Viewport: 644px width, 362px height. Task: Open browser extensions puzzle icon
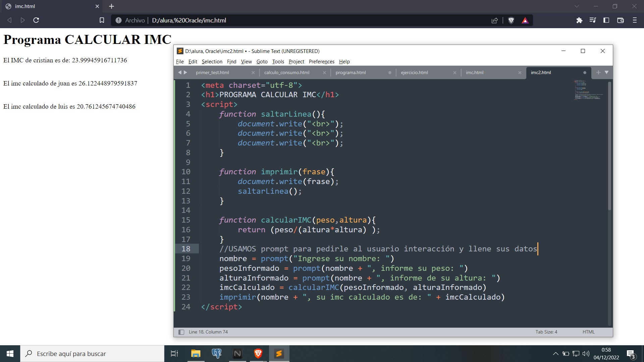click(579, 20)
